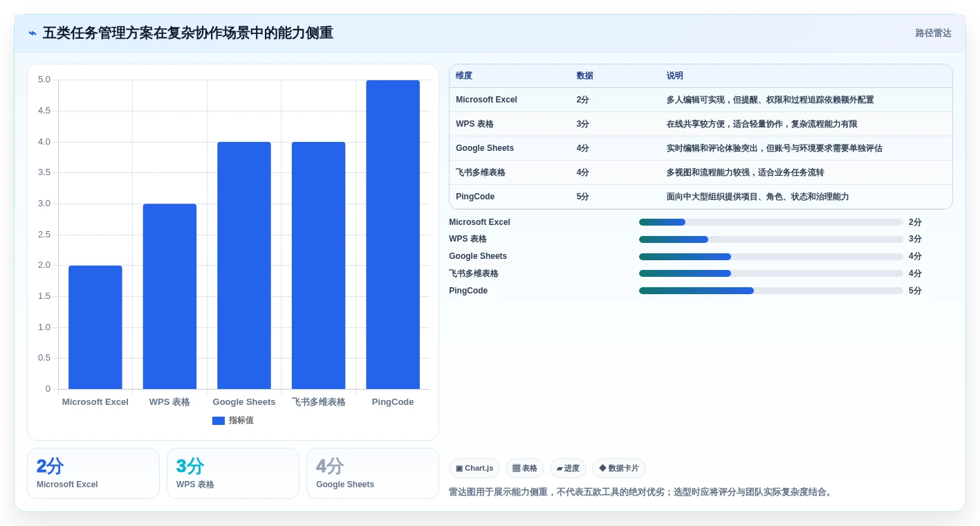
Task: Click the WPS 表格 bar in chart
Action: click(x=169, y=296)
